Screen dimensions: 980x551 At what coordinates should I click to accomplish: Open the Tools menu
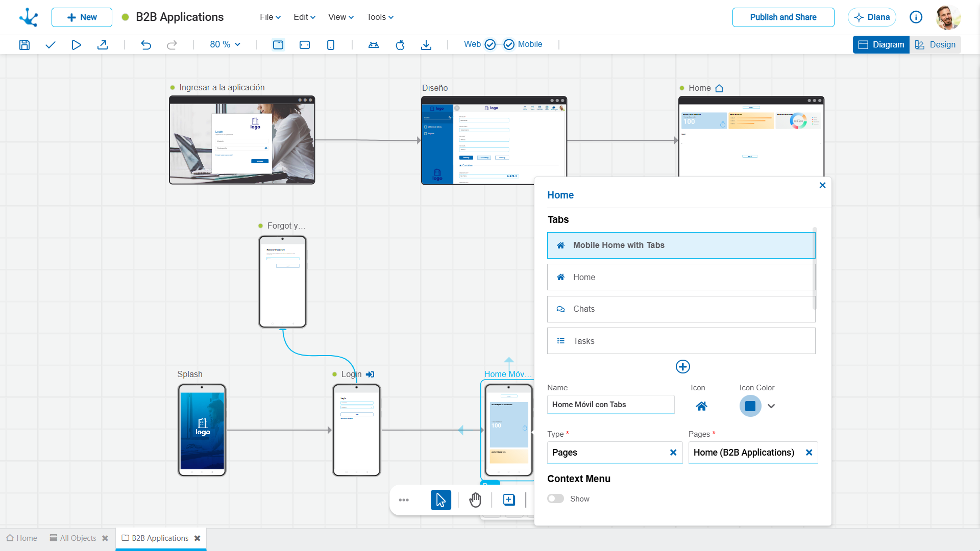pos(380,17)
